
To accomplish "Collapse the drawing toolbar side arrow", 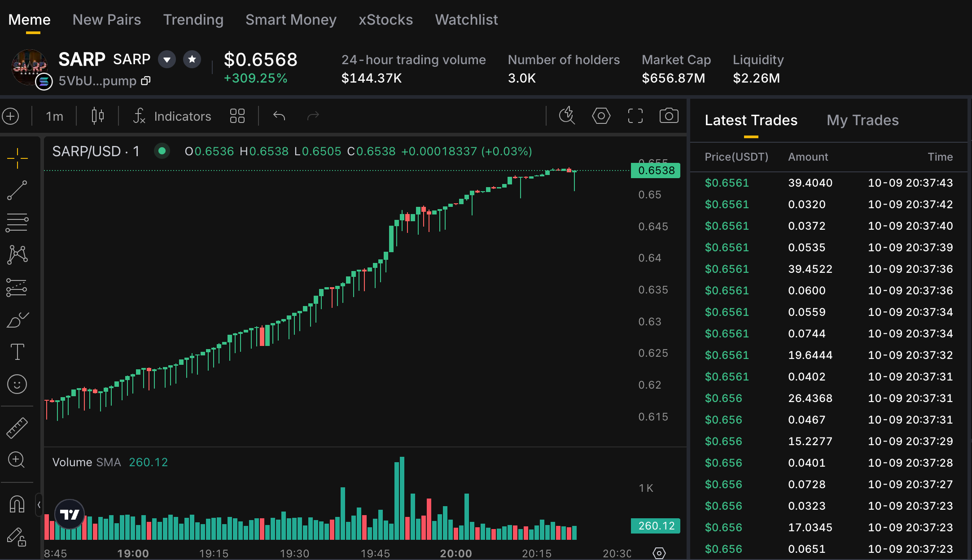I will tap(39, 505).
